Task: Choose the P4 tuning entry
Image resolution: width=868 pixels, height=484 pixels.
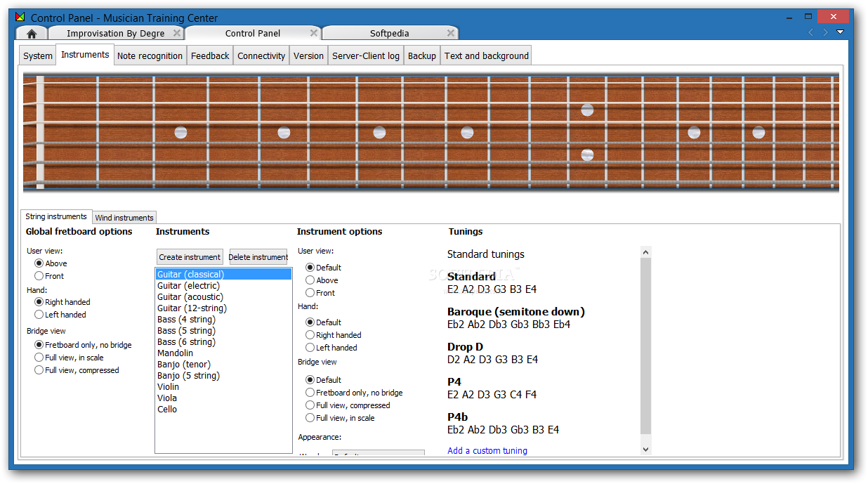Action: [492, 388]
